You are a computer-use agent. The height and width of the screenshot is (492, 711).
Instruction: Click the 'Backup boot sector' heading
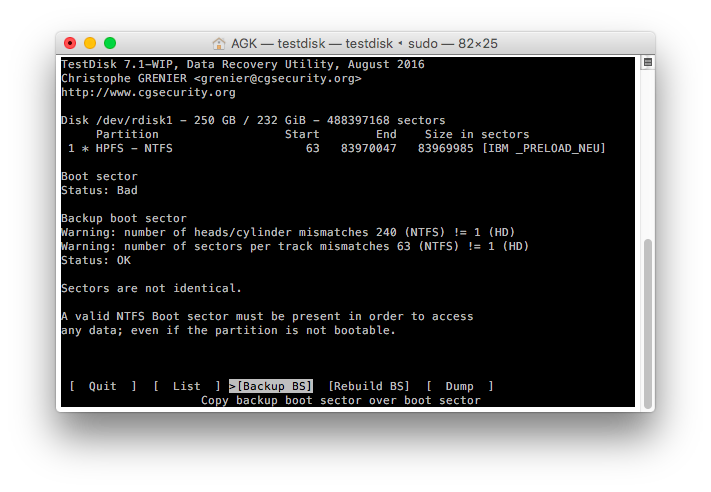coord(124,218)
